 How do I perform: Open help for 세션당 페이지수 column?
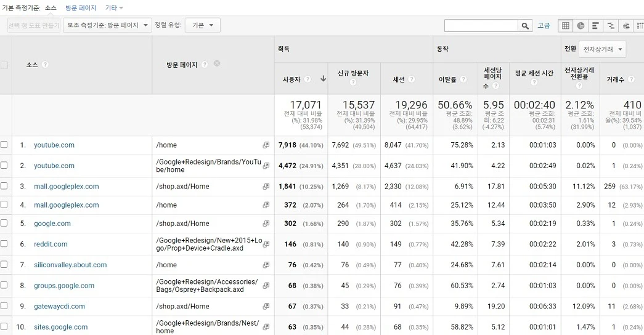coord(495,86)
